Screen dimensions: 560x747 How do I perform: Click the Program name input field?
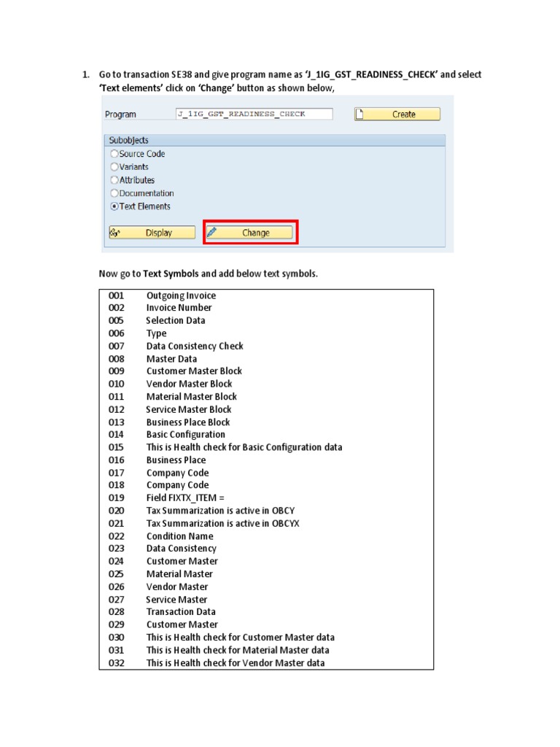254,114
